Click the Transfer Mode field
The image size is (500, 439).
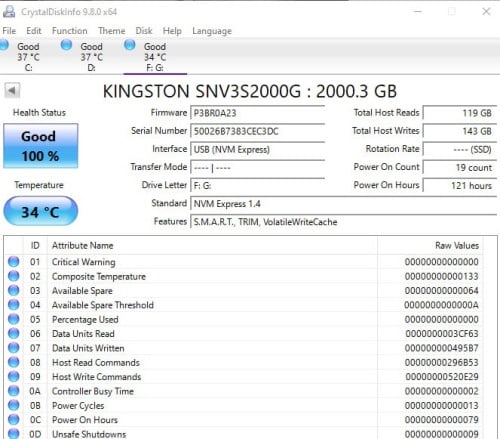(x=257, y=167)
